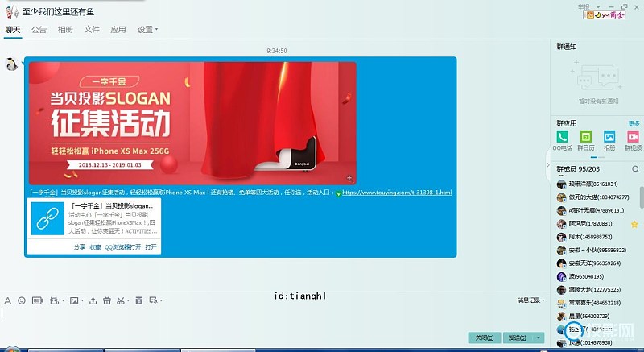Image resolution: width=644 pixels, height=352 pixels.
Task: Click the member list scrollbar thumb
Action: 642,197
